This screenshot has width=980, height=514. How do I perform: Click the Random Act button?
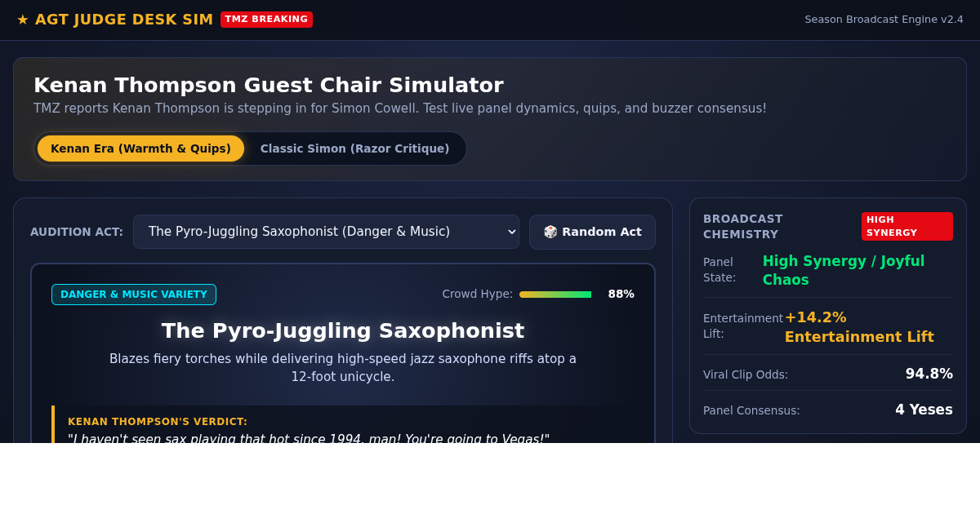click(592, 232)
